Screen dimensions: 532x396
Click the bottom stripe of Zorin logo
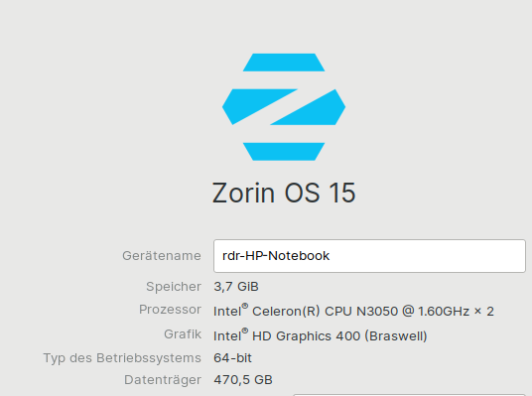coord(284,152)
